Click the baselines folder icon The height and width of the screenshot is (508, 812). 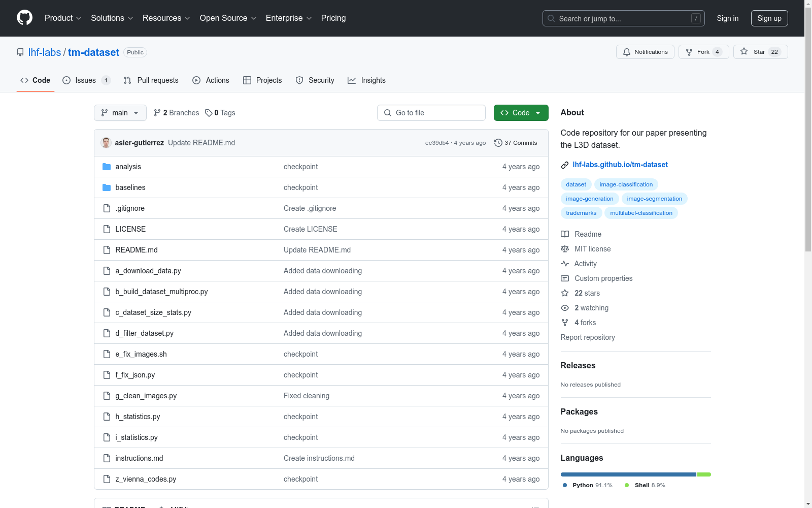tap(107, 187)
